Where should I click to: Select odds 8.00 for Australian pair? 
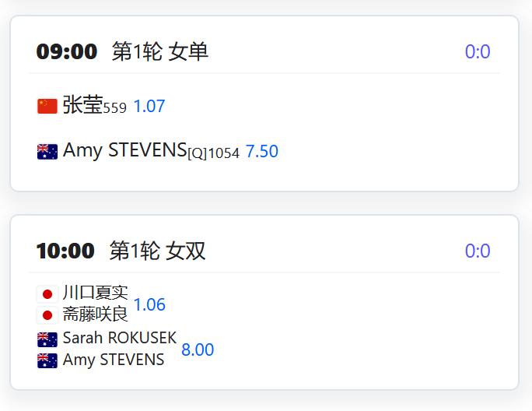pos(198,350)
